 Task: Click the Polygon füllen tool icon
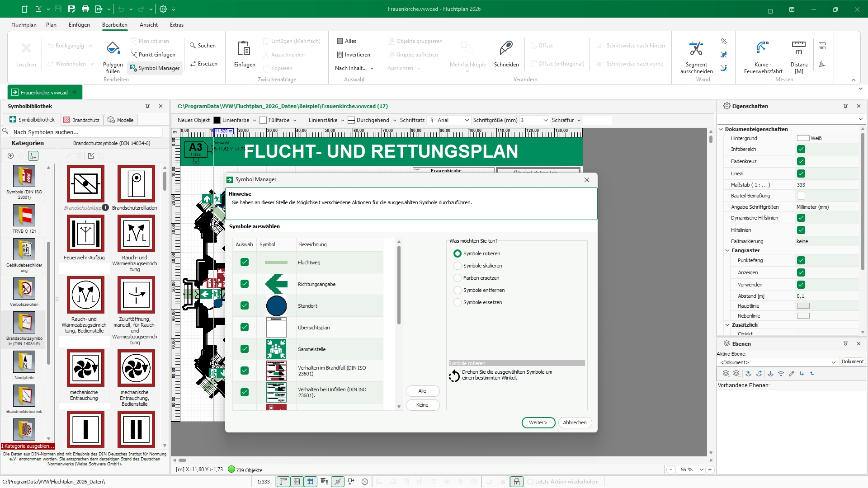(113, 48)
